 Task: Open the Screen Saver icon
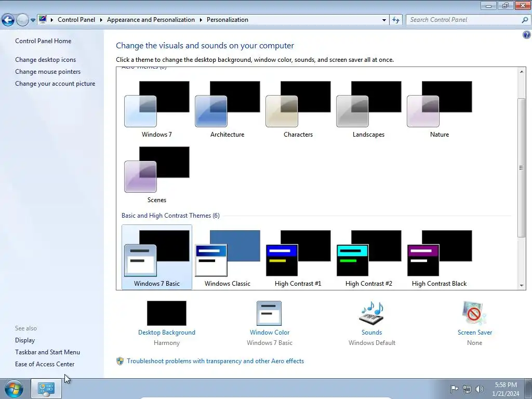click(474, 313)
